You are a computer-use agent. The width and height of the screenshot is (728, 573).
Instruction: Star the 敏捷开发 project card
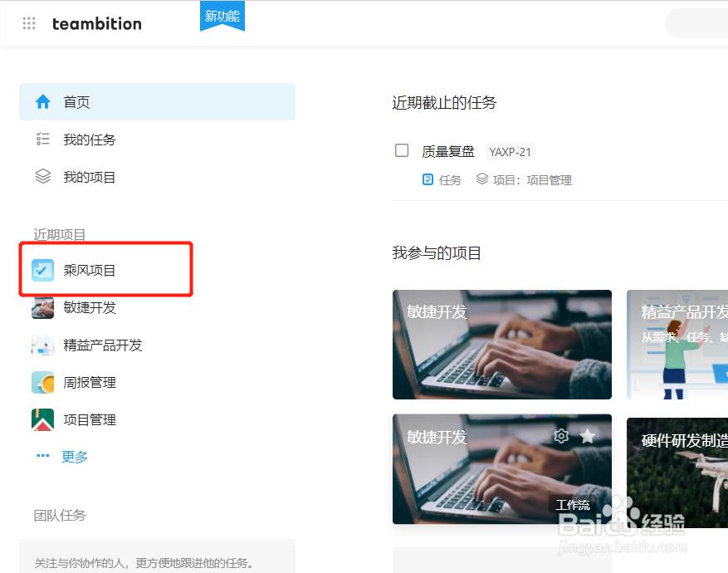(x=588, y=436)
